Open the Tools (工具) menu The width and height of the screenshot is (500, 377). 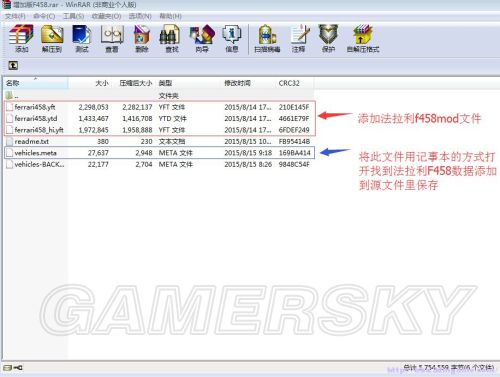coord(73,16)
